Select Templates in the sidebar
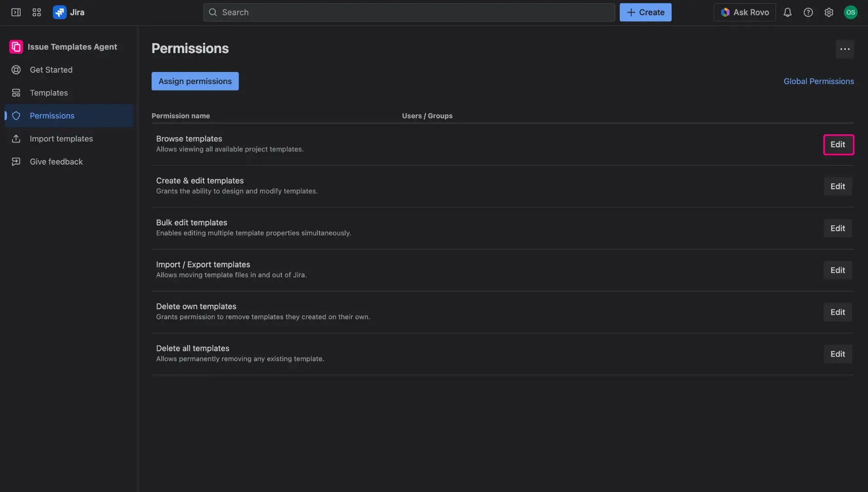The width and height of the screenshot is (868, 492). (48, 93)
